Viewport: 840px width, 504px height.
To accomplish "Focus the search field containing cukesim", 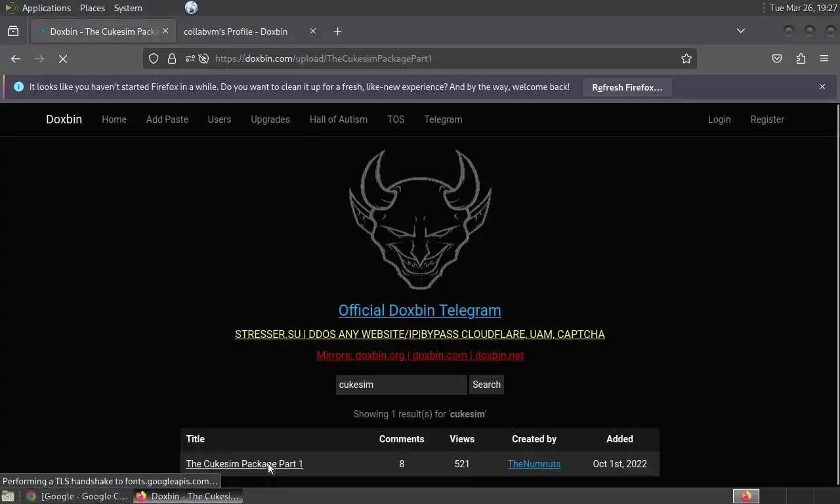I will tap(401, 385).
